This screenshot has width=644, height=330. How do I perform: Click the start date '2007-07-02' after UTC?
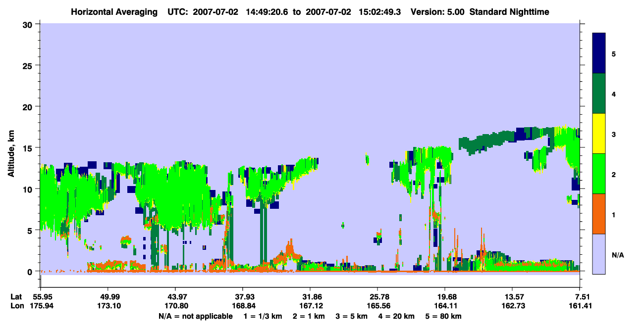point(215,12)
